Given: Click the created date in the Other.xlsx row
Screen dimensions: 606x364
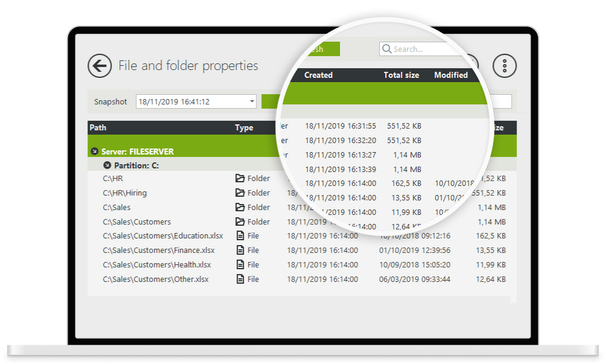Looking at the screenshot, I should point(322,279).
